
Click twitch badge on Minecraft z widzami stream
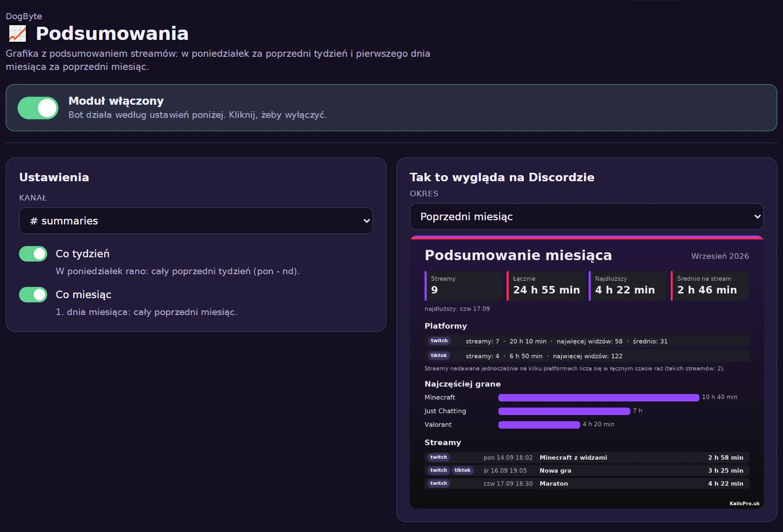click(x=438, y=457)
